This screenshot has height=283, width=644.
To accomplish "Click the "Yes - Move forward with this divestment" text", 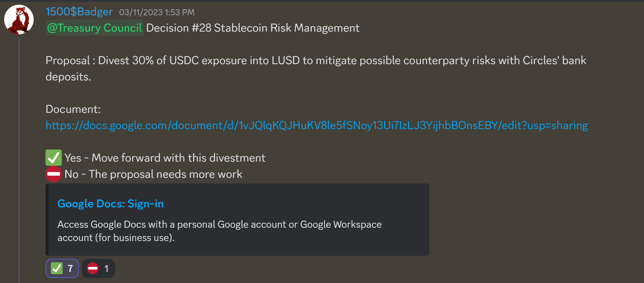I will 165,158.
